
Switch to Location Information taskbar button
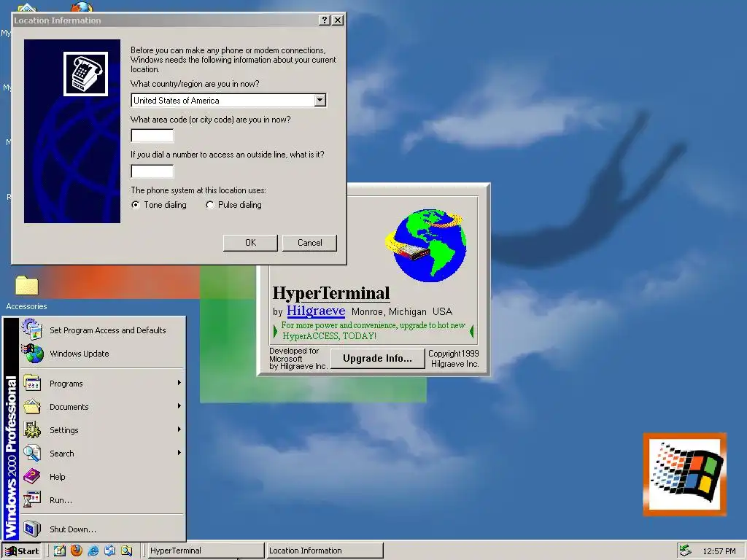pyautogui.click(x=325, y=551)
